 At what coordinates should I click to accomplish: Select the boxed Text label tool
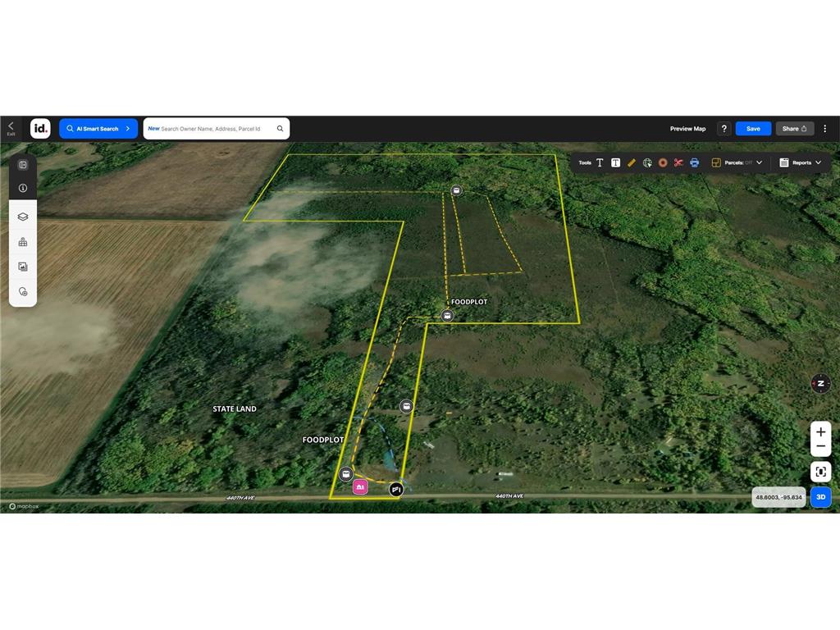pos(615,163)
